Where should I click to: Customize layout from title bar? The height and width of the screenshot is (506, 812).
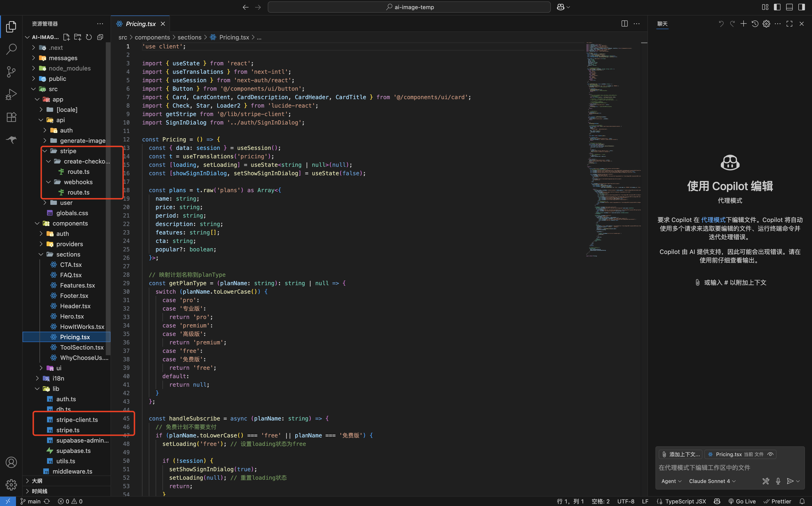[x=765, y=7]
